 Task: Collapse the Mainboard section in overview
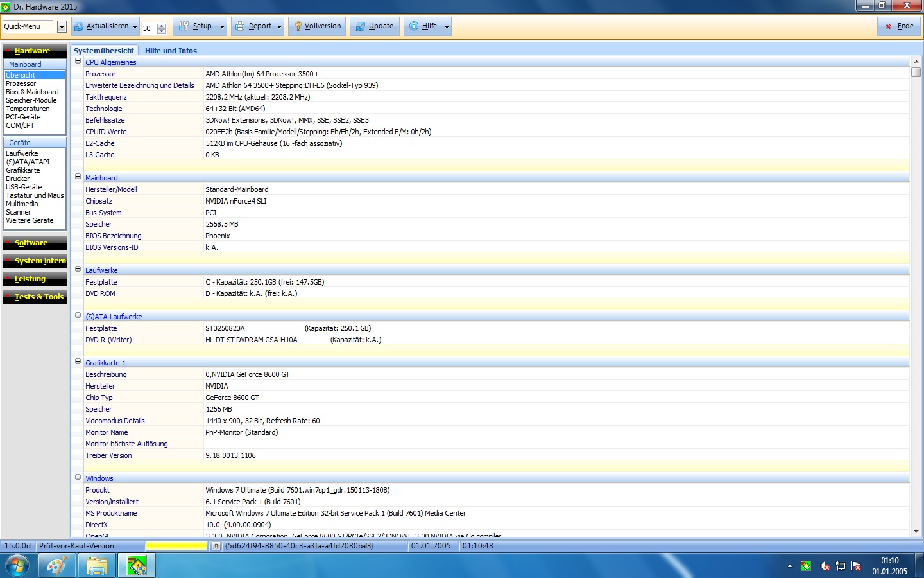(78, 177)
